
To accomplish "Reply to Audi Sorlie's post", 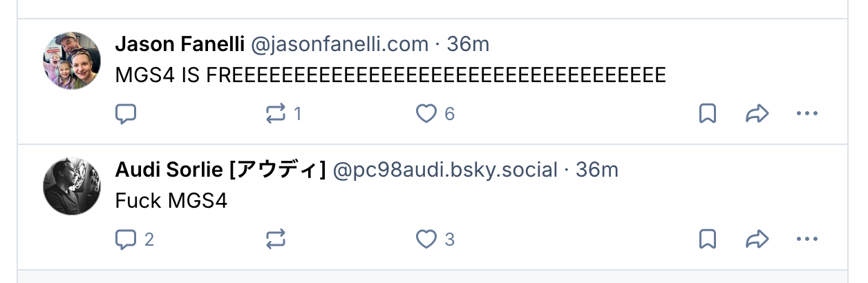I will [125, 239].
